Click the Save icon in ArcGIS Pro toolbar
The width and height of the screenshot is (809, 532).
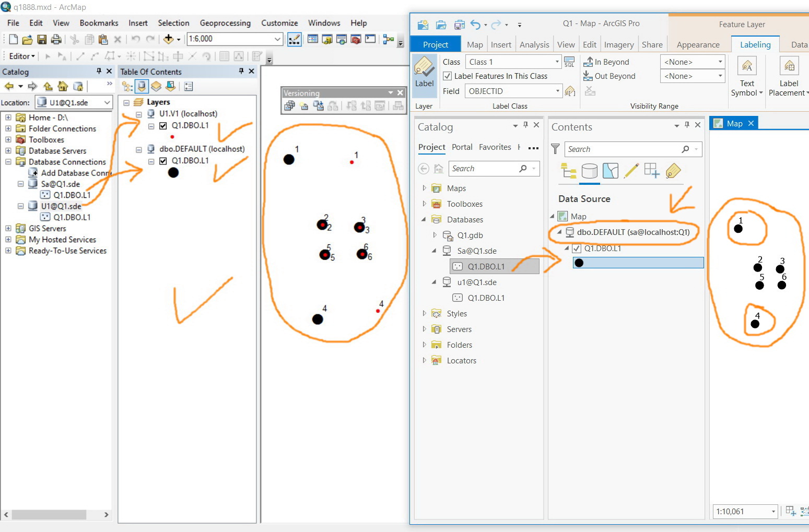(x=460, y=25)
